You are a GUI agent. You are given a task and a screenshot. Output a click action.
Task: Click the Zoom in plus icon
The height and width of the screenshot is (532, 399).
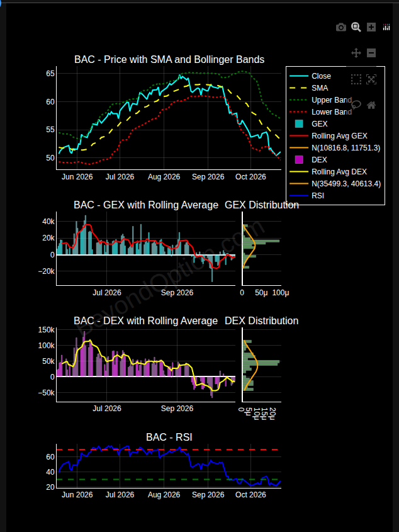371,27
